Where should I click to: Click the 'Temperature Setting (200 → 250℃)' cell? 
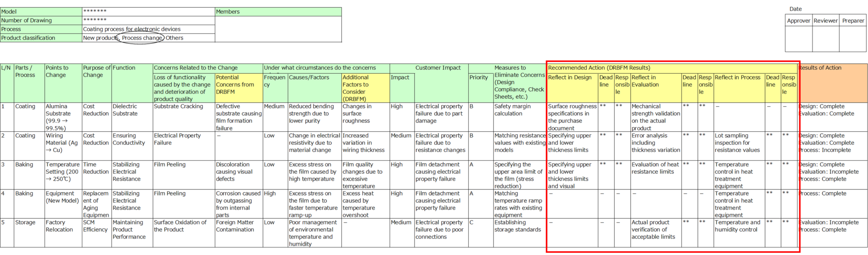click(63, 175)
